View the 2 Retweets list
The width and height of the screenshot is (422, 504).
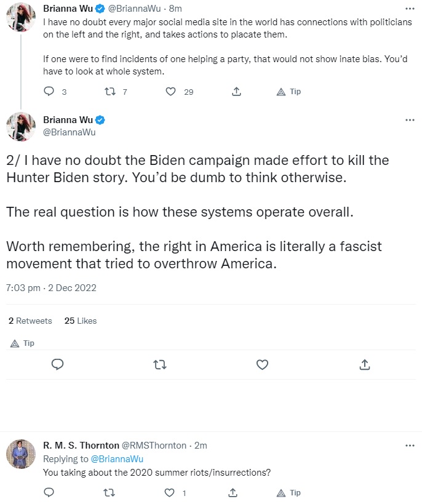[30, 321]
